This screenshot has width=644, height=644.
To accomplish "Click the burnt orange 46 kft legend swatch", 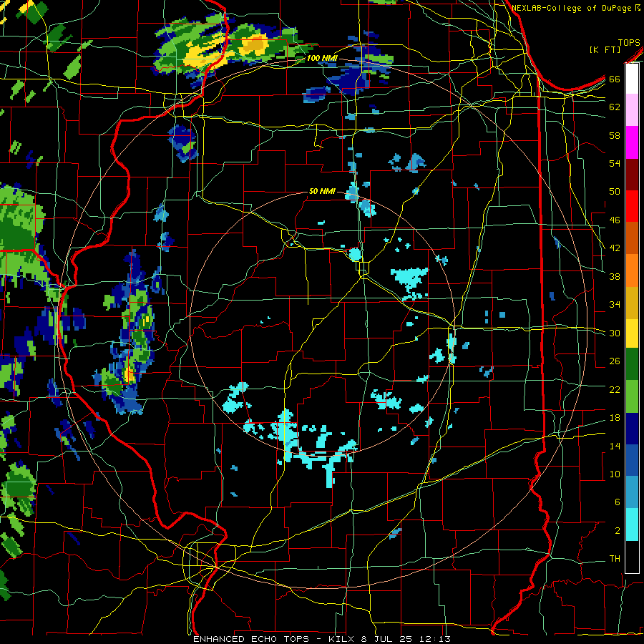I will tap(632, 238).
